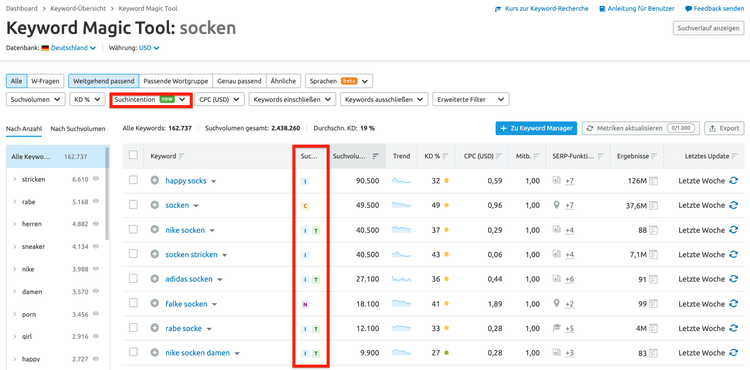Sort by Keyword column sort icon

pos(182,156)
